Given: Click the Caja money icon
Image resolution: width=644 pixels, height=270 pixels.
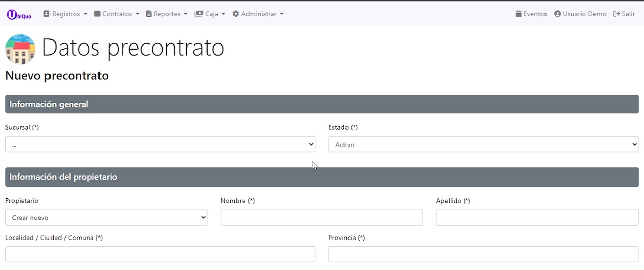Looking at the screenshot, I should pos(199,14).
